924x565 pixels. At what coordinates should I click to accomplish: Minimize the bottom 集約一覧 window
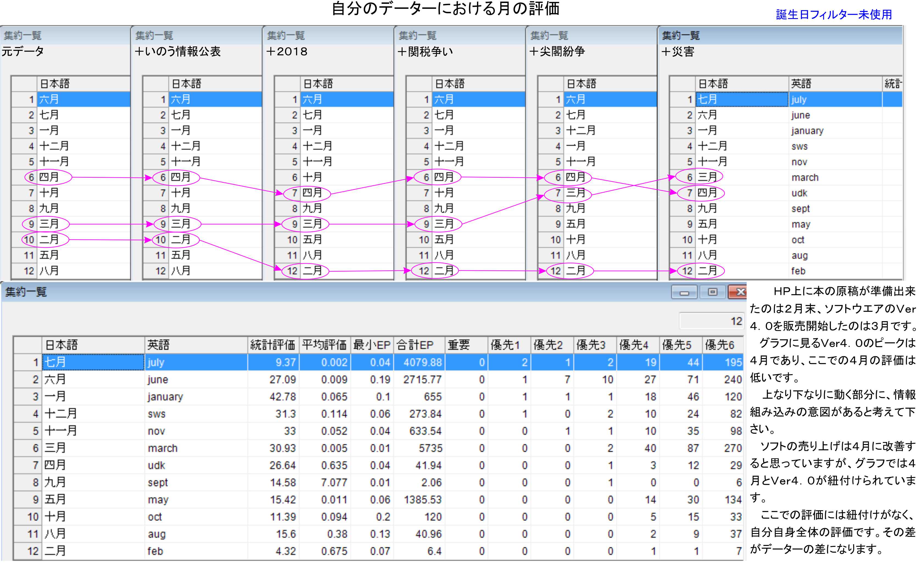pyautogui.click(x=684, y=292)
